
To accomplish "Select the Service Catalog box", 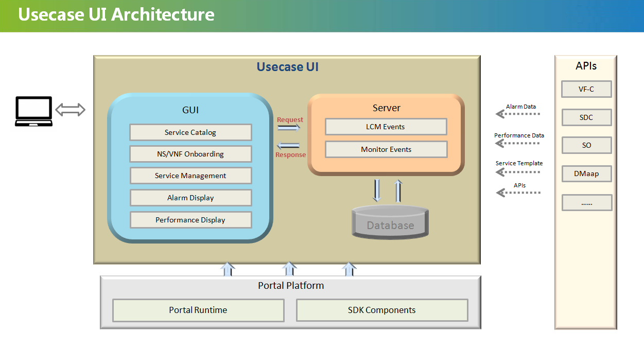I will [x=190, y=132].
